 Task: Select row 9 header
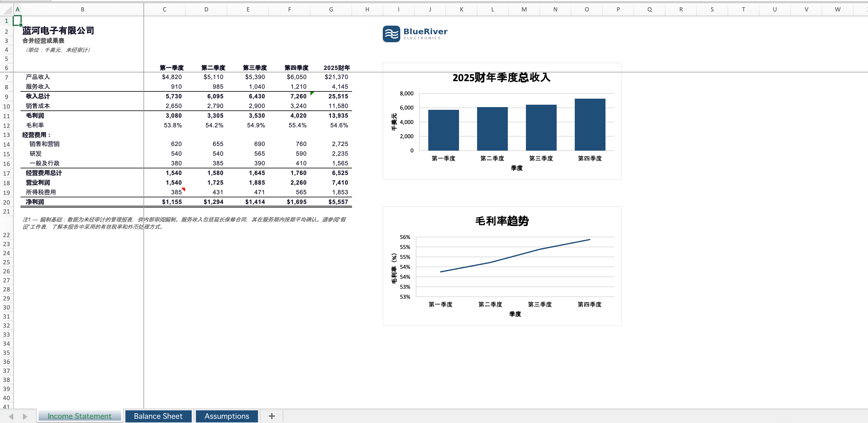[x=6, y=97]
